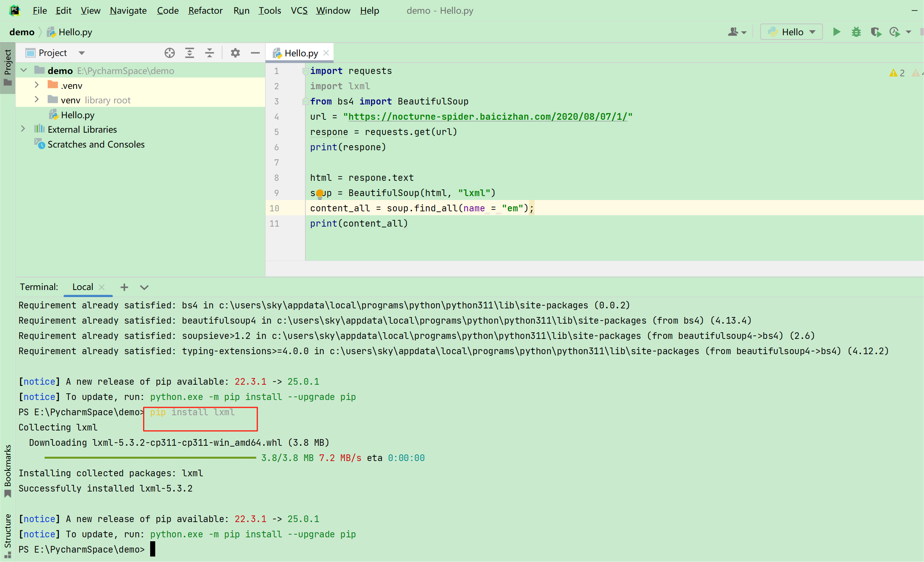The width and height of the screenshot is (924, 562).
Task: Expand all items in Project panel
Action: [x=190, y=53]
